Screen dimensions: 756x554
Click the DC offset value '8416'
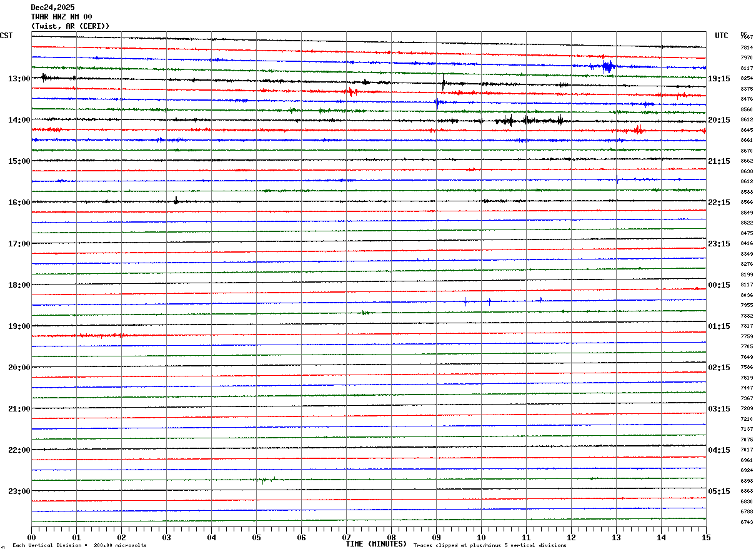(747, 244)
